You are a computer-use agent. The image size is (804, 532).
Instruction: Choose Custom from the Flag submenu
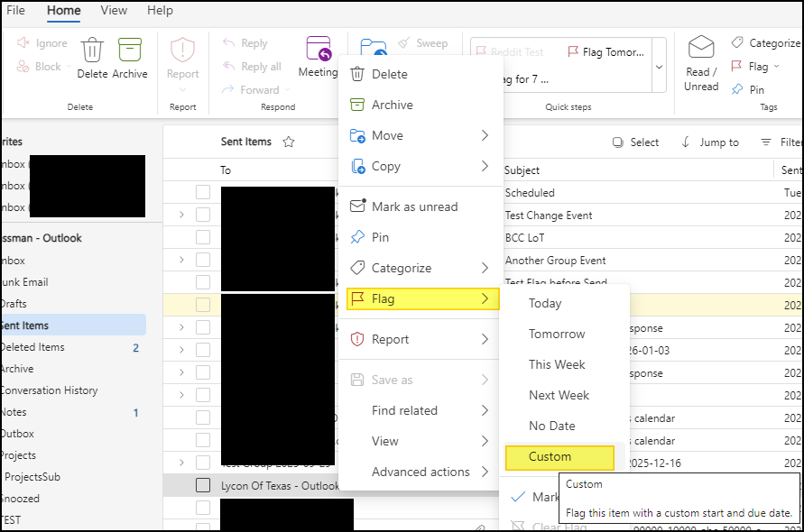pyautogui.click(x=550, y=456)
